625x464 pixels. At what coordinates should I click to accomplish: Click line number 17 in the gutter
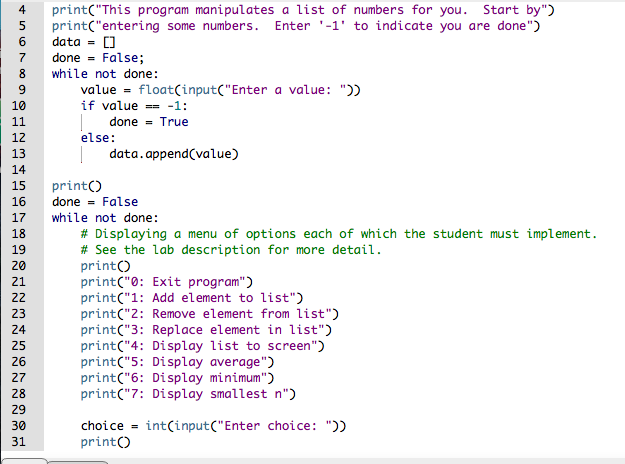pos(18,218)
